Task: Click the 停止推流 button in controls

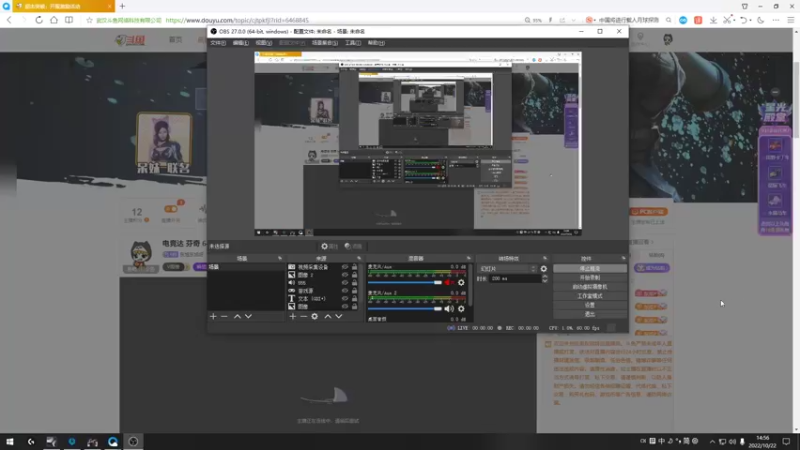Action: [x=590, y=268]
